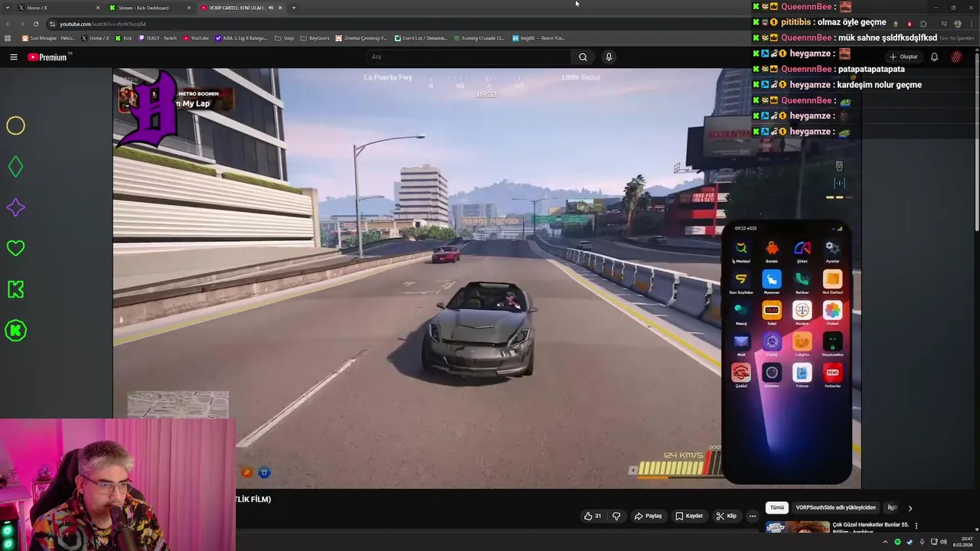Open the YouTube account avatar menu
This screenshot has width=980, height=551.
click(956, 57)
